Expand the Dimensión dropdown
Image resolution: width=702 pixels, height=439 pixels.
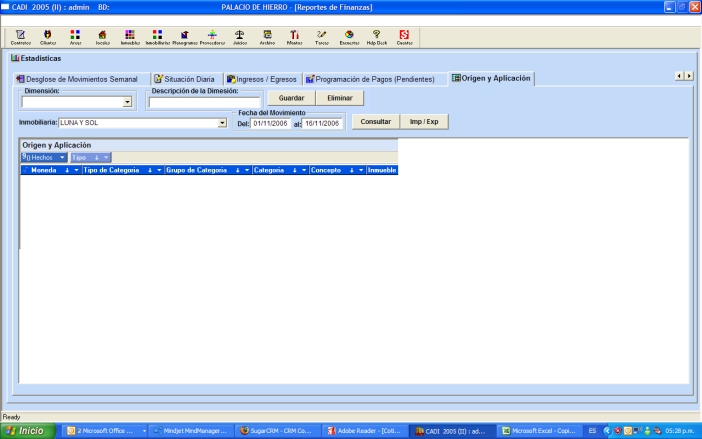point(127,102)
